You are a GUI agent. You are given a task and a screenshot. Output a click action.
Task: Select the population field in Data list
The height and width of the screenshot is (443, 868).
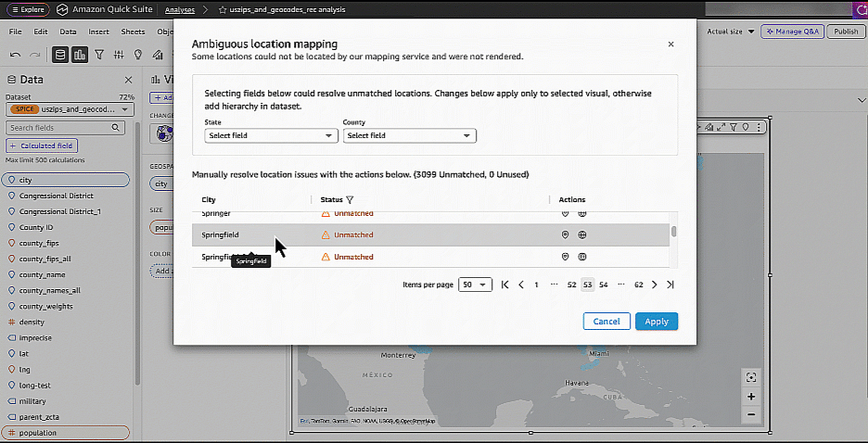pos(65,433)
